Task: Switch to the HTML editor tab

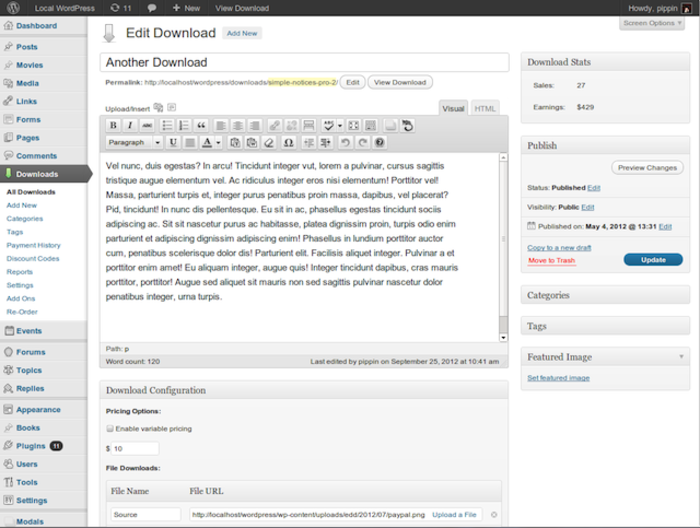Action: 485,108
